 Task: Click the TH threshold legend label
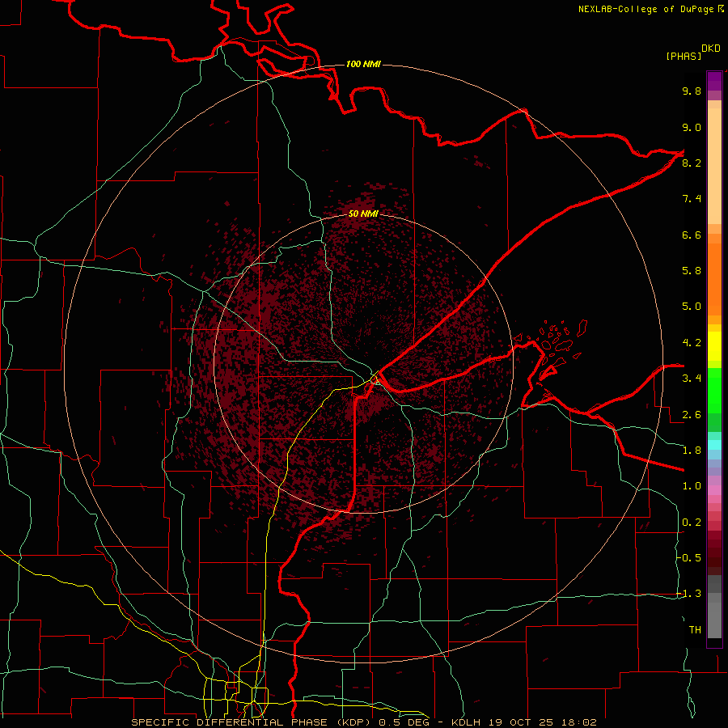[695, 630]
